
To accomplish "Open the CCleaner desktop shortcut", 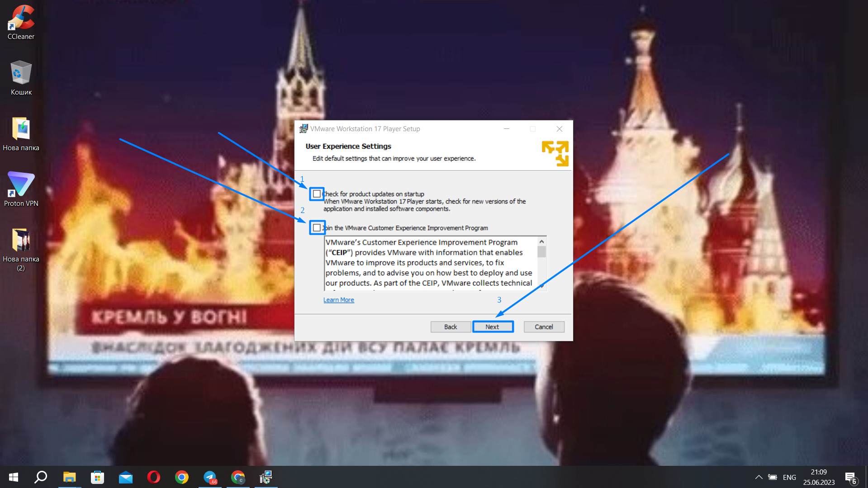I will [21, 23].
